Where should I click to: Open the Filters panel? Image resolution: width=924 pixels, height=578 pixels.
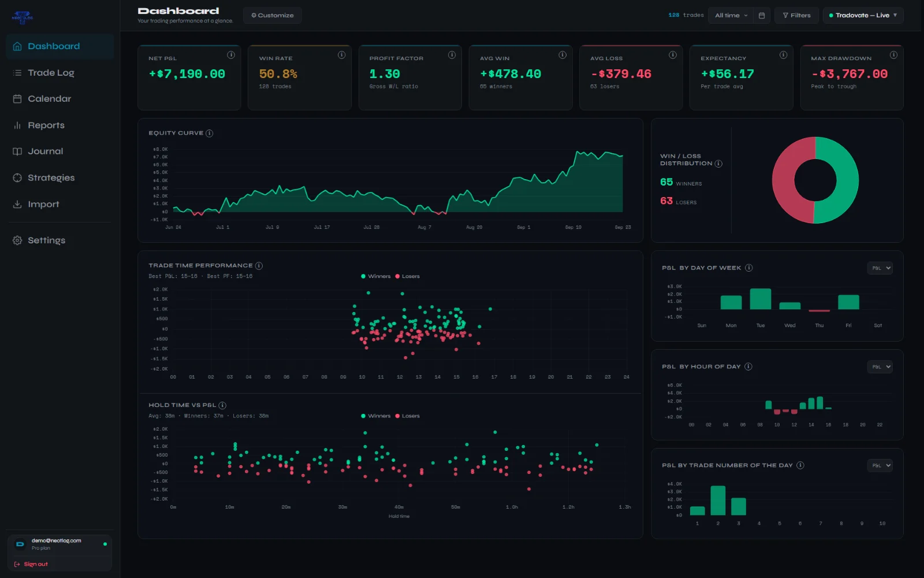point(796,16)
